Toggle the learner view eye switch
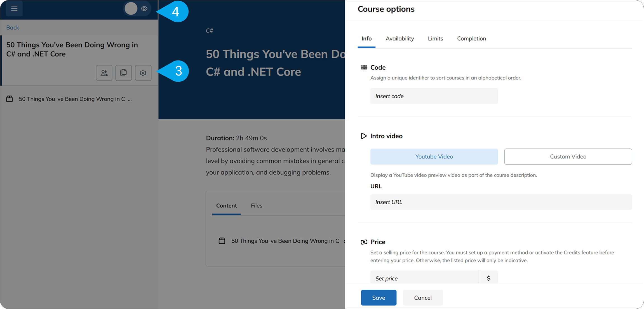This screenshot has width=644, height=309. tap(137, 9)
